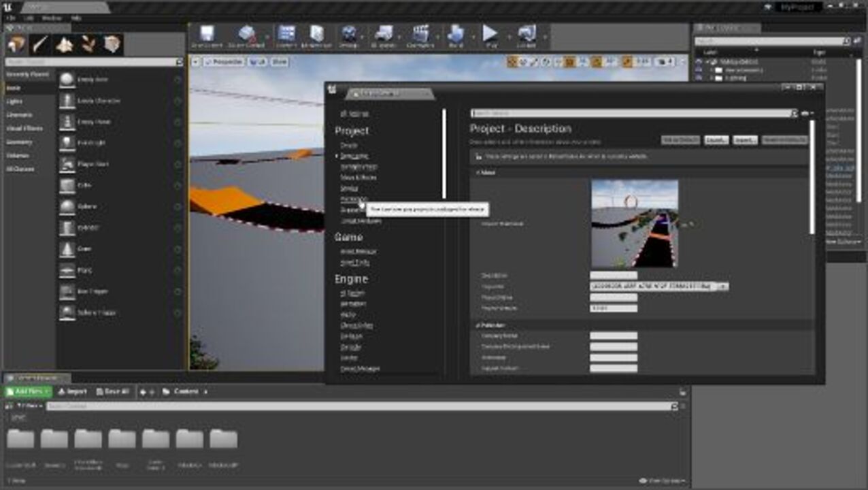Image resolution: width=868 pixels, height=490 pixels.
Task: Select the Paint mode brush icon
Action: [x=40, y=44]
